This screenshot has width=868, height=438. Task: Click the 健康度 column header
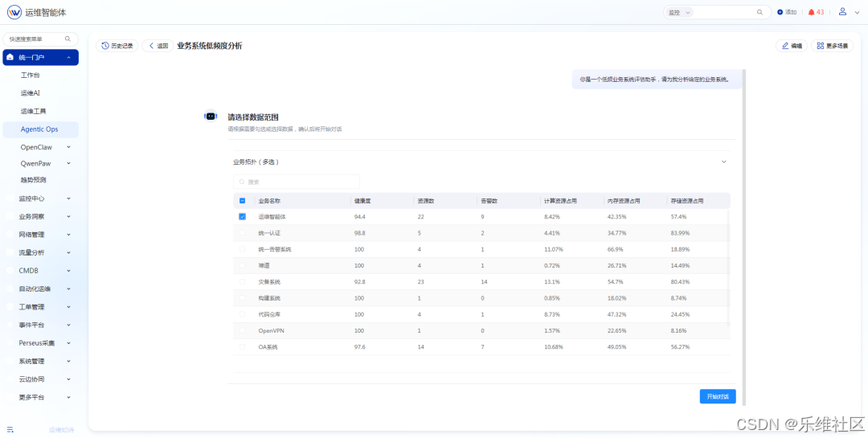363,201
